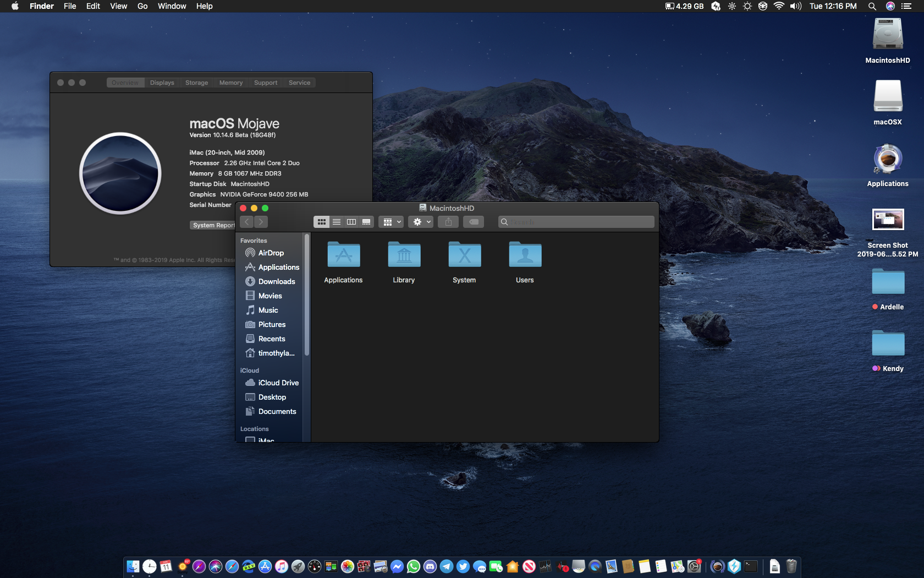This screenshot has height=578, width=924.
Task: Select the Ardelle folder on desktop
Action: pos(888,281)
